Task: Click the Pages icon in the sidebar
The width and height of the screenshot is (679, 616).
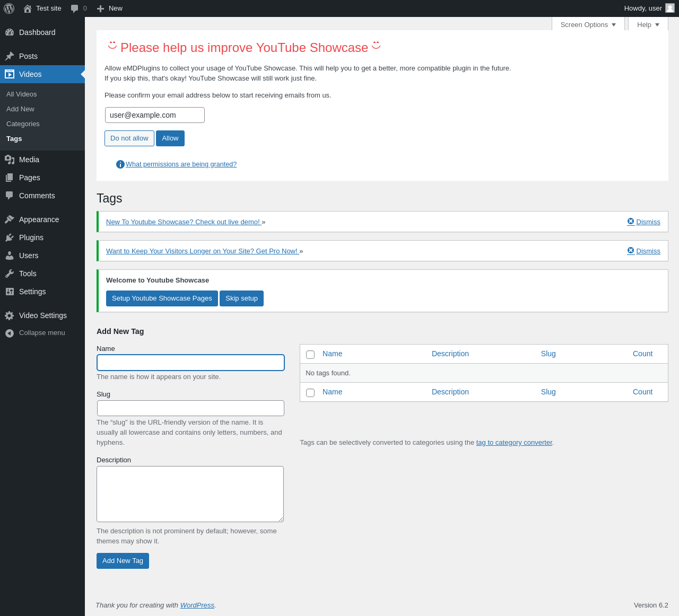Action: tap(10, 178)
